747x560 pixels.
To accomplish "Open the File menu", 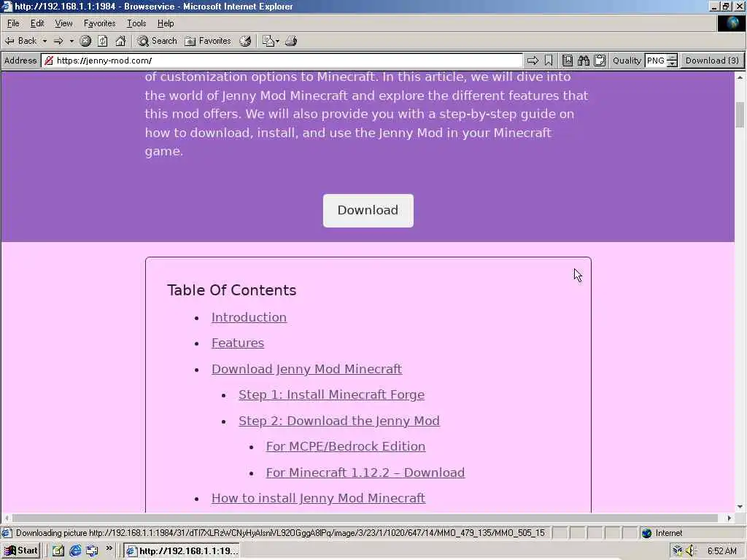I will coord(13,23).
